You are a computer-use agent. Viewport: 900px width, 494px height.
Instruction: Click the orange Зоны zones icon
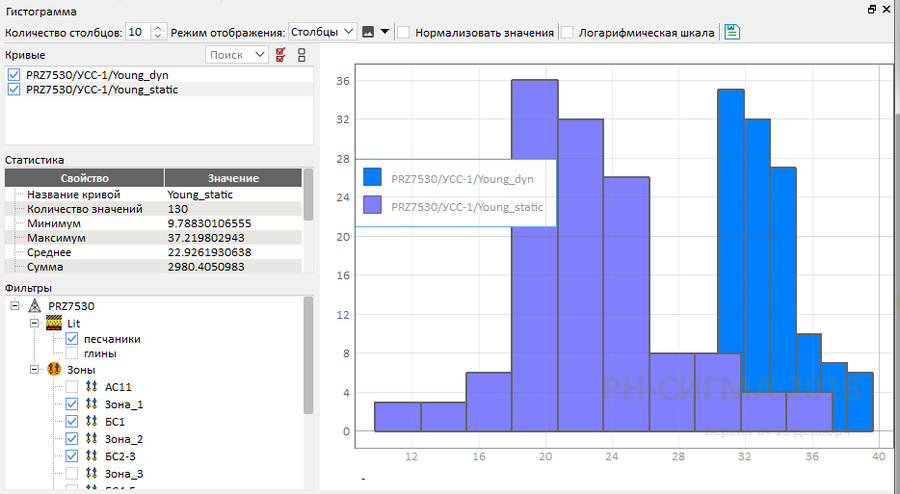pyautogui.click(x=54, y=370)
